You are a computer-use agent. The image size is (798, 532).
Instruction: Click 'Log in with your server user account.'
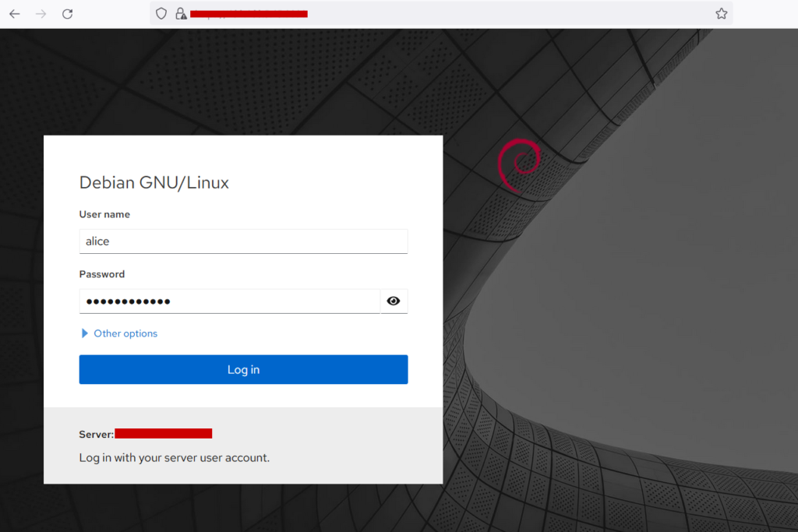174,458
